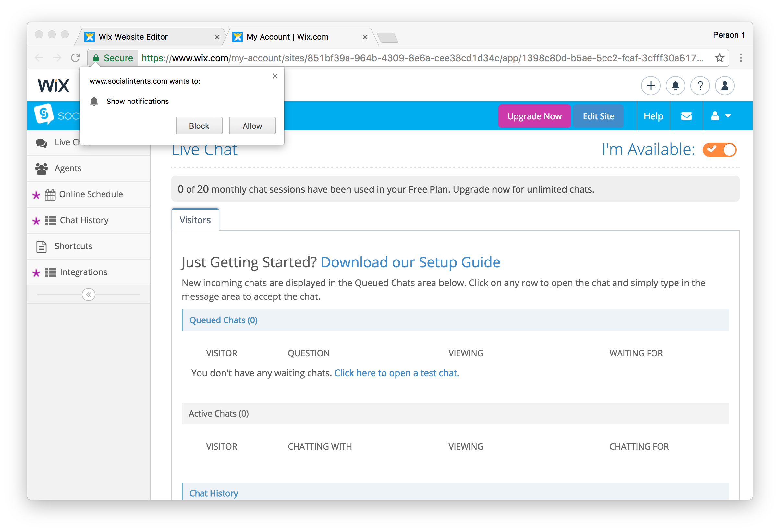Image resolution: width=780 pixels, height=532 pixels.
Task: Open Agents in the sidebar
Action: coord(68,168)
